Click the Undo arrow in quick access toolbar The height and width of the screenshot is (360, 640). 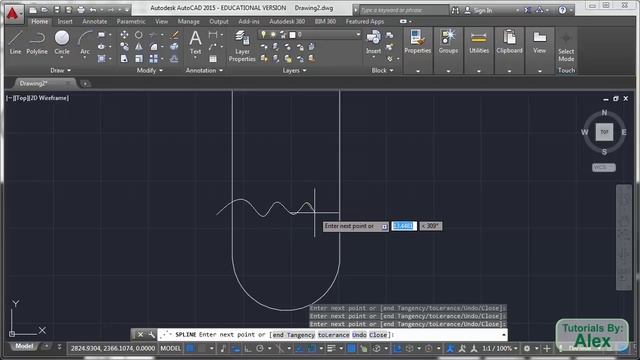pos(93,10)
